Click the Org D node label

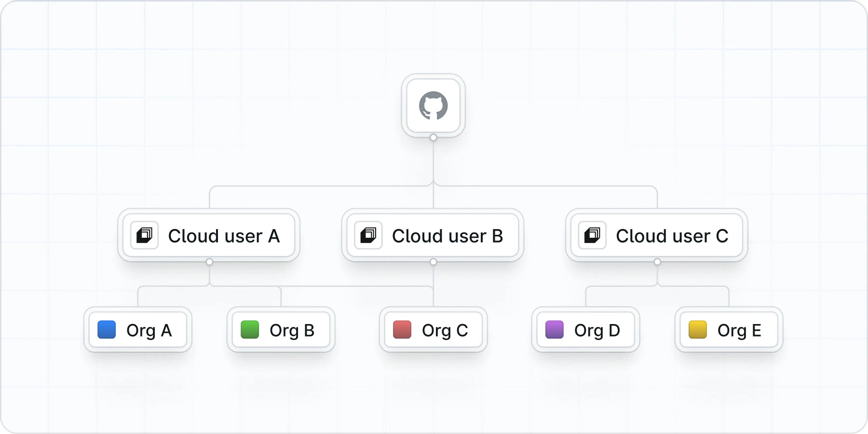pyautogui.click(x=597, y=330)
